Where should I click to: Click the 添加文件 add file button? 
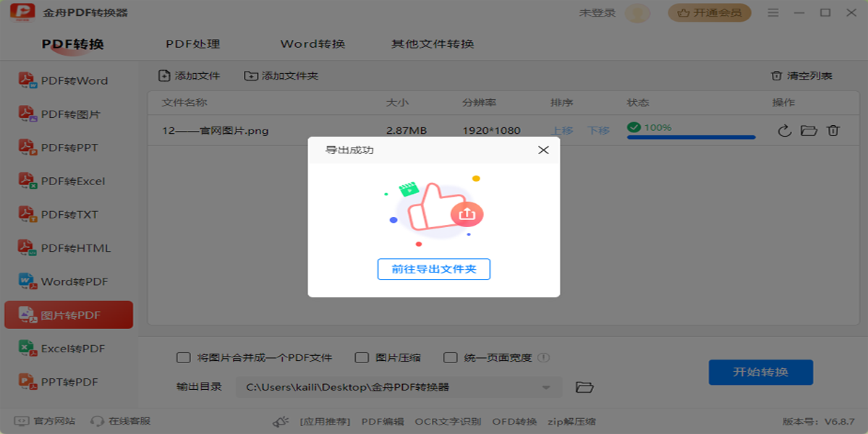click(x=189, y=76)
